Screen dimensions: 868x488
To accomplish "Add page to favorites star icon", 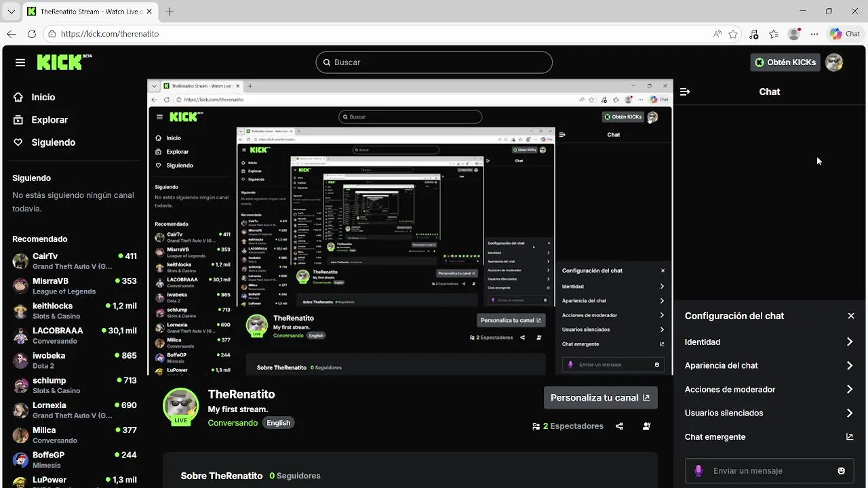I will (733, 34).
